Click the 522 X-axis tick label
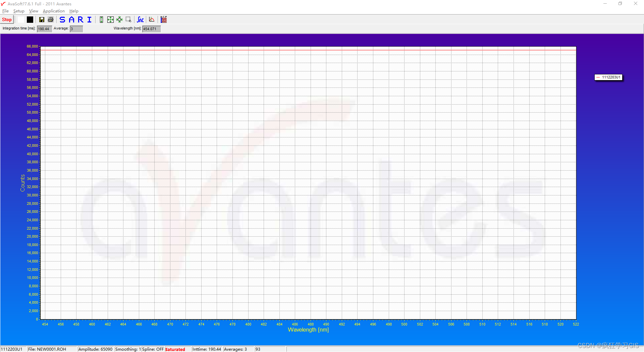This screenshot has height=352, width=644. click(576, 325)
